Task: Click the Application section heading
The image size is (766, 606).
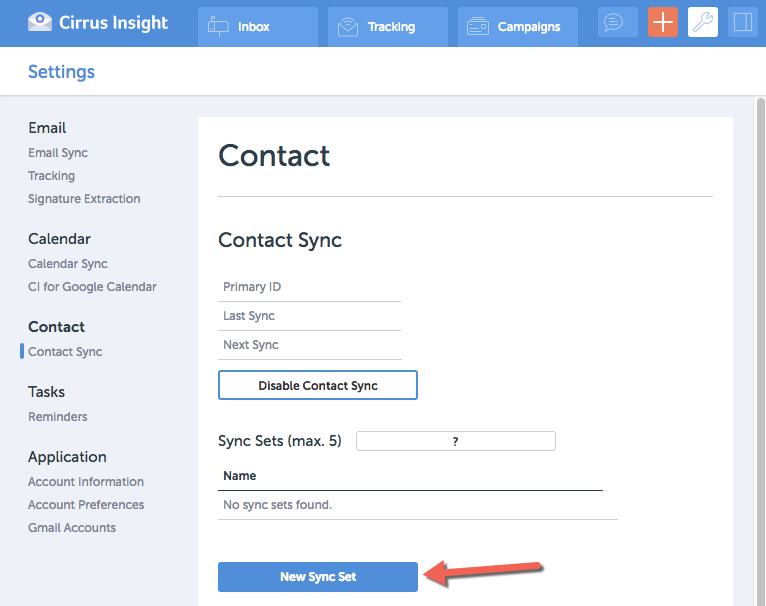Action: (67, 457)
